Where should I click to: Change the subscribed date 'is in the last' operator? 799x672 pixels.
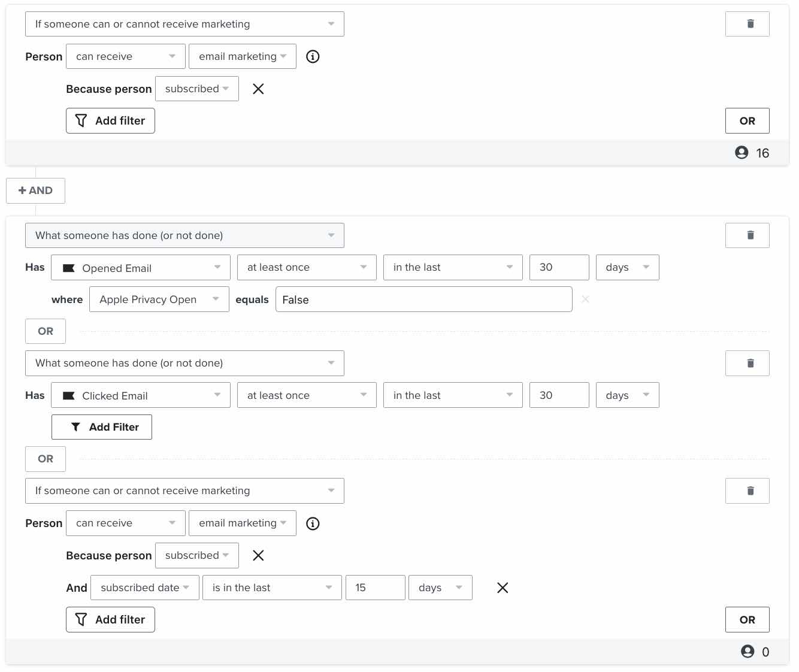pyautogui.click(x=272, y=588)
